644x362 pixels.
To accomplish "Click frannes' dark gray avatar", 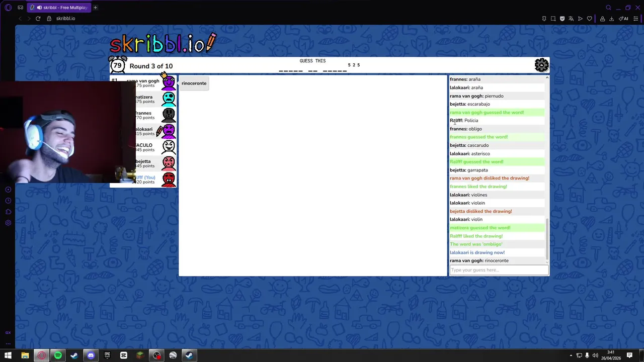I will [169, 115].
